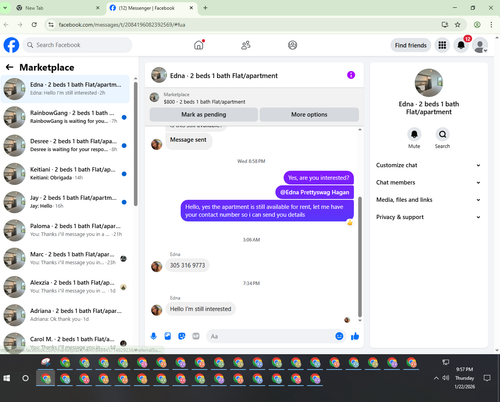Open the Groups icon in top navigation
The height and width of the screenshot is (402, 500).
(292, 45)
